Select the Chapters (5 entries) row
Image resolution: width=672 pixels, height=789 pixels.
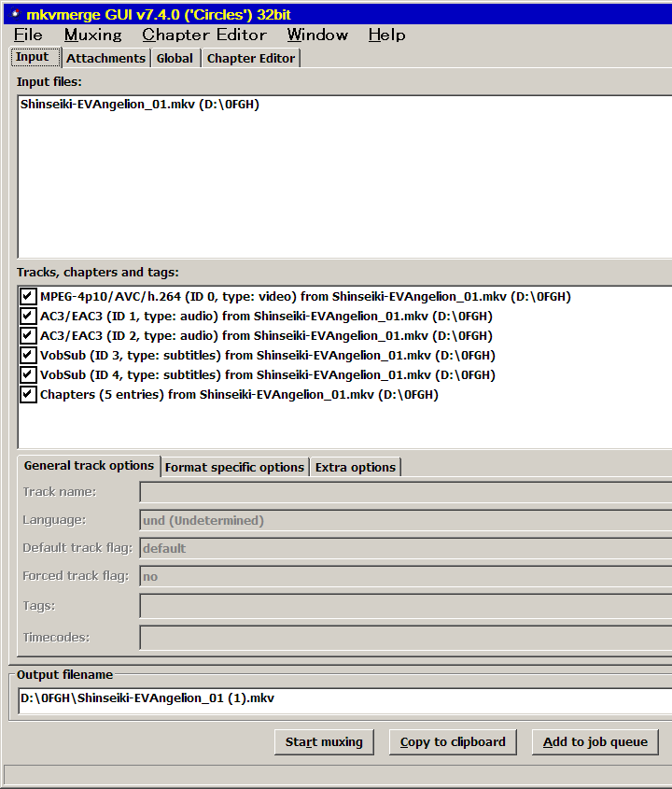coord(239,394)
